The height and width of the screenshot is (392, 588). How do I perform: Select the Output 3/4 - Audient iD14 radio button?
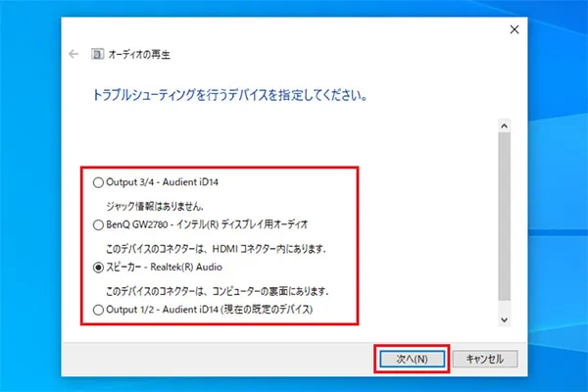pyautogui.click(x=98, y=182)
